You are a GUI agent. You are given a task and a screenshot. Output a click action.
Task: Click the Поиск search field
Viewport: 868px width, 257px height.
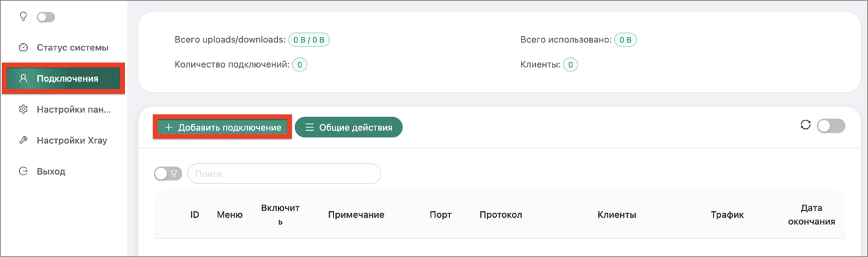click(284, 174)
